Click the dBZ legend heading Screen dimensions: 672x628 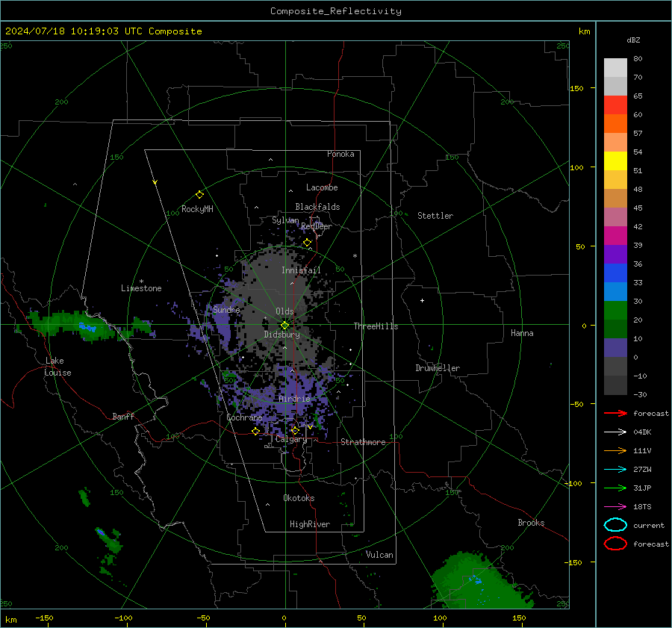point(633,40)
